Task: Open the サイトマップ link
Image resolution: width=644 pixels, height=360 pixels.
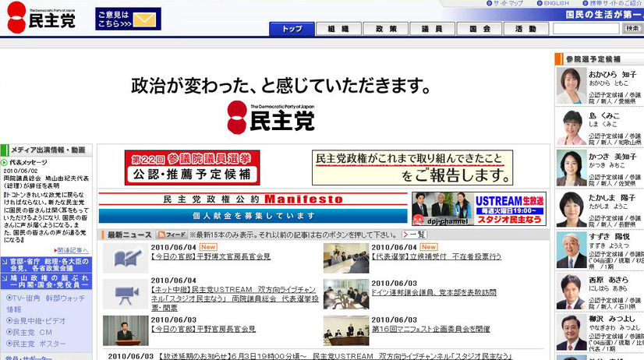Action: click(x=504, y=3)
